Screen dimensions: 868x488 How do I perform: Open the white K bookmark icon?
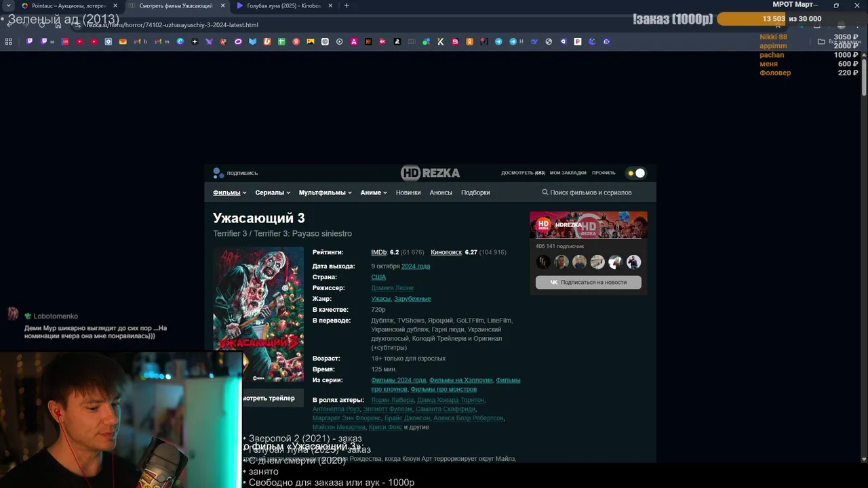441,41
